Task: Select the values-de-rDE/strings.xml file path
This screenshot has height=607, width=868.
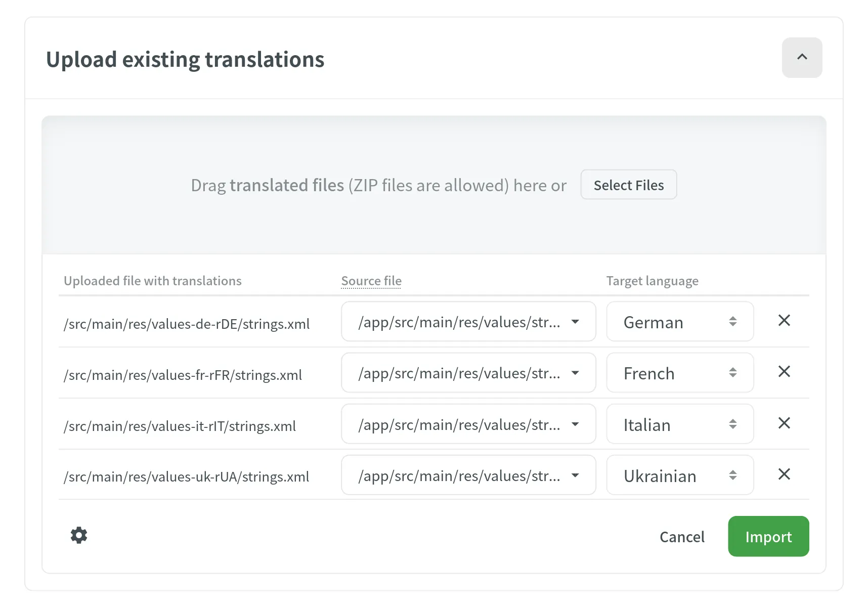Action: click(187, 324)
